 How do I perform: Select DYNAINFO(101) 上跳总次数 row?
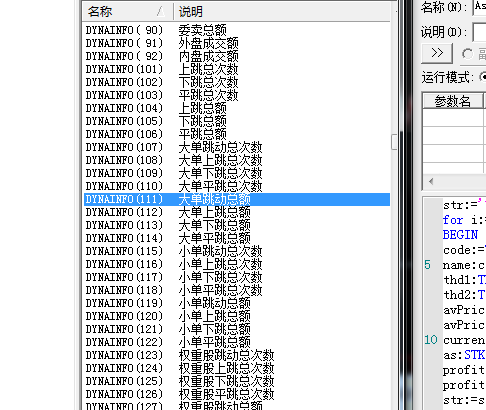[237, 69]
